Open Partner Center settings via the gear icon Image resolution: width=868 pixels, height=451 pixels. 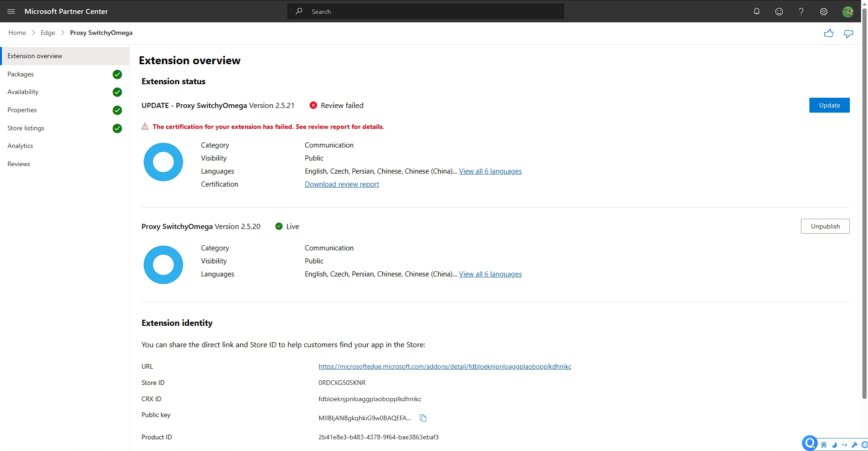(824, 11)
